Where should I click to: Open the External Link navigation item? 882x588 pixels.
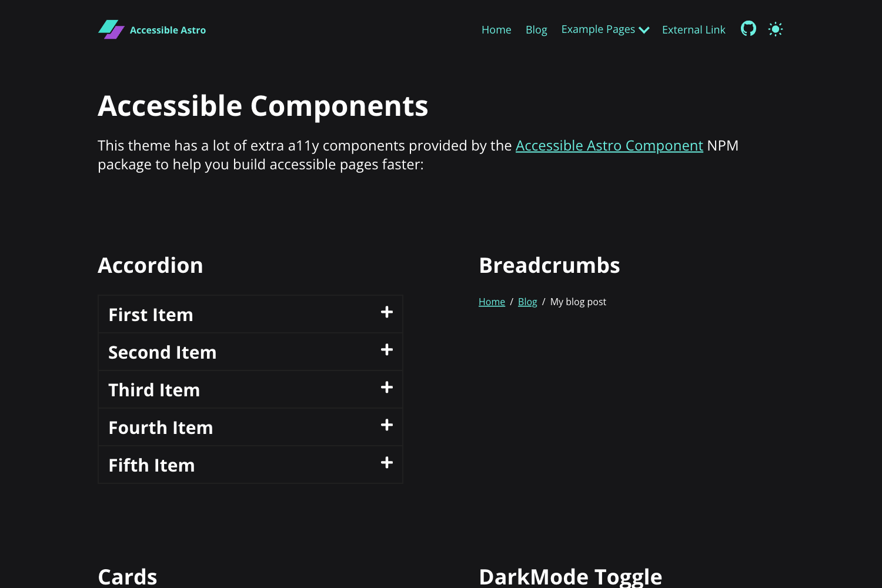pos(694,29)
